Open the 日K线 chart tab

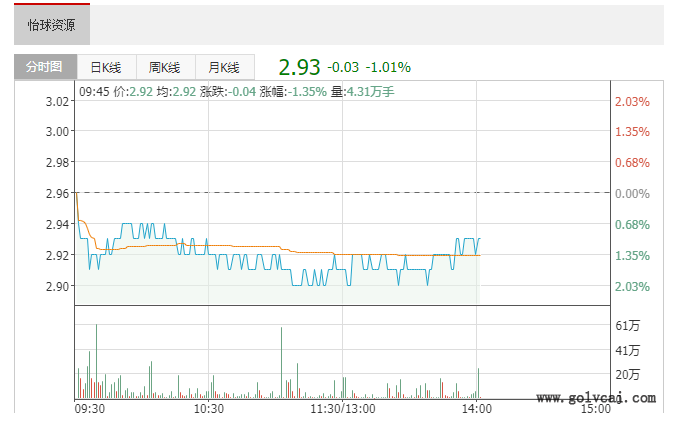pos(105,67)
